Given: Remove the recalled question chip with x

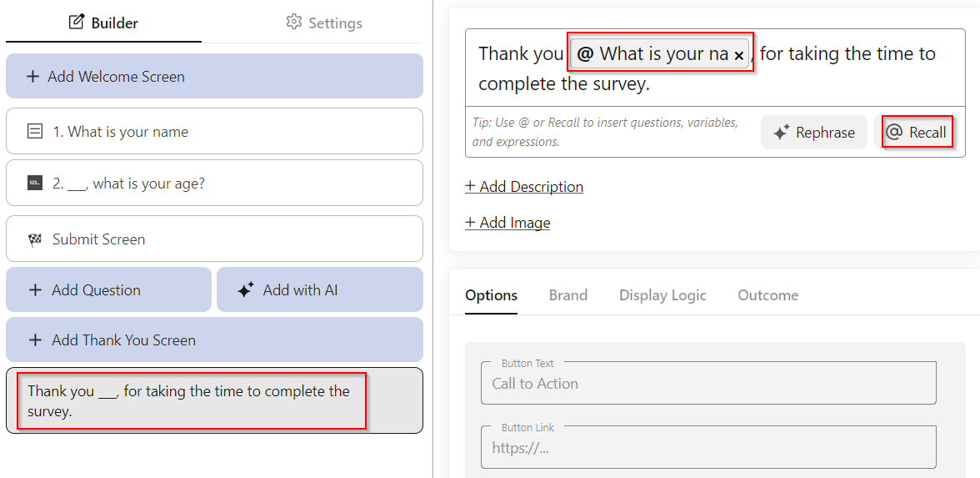Looking at the screenshot, I should pos(738,56).
